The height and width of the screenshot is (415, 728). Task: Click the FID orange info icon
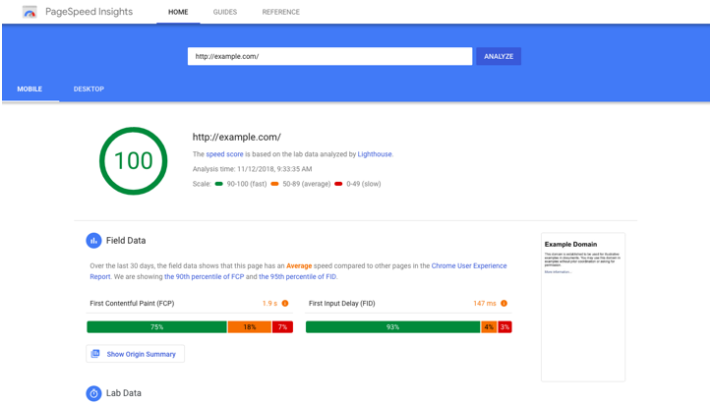pyautogui.click(x=504, y=303)
